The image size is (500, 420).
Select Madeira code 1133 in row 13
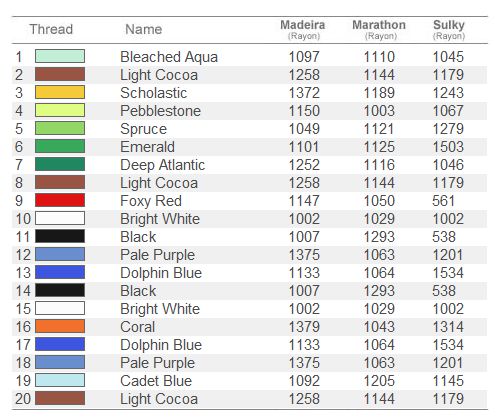pyautogui.click(x=304, y=273)
